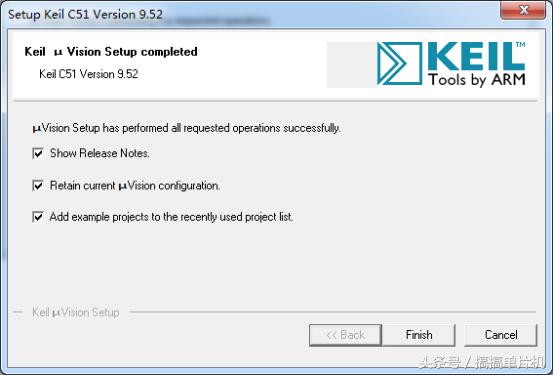Click the Keil arrow logo icon
This screenshot has height=375, width=554.
pyautogui.click(x=399, y=64)
